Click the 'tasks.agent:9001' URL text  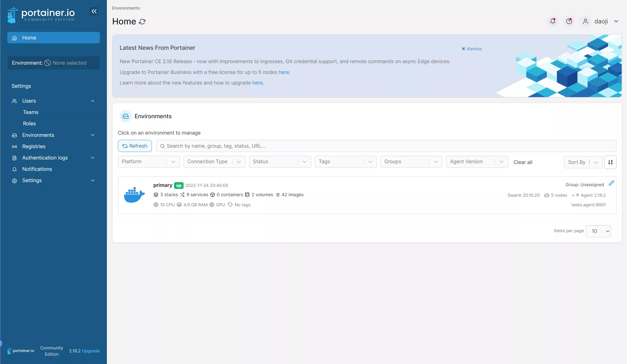tap(588, 205)
